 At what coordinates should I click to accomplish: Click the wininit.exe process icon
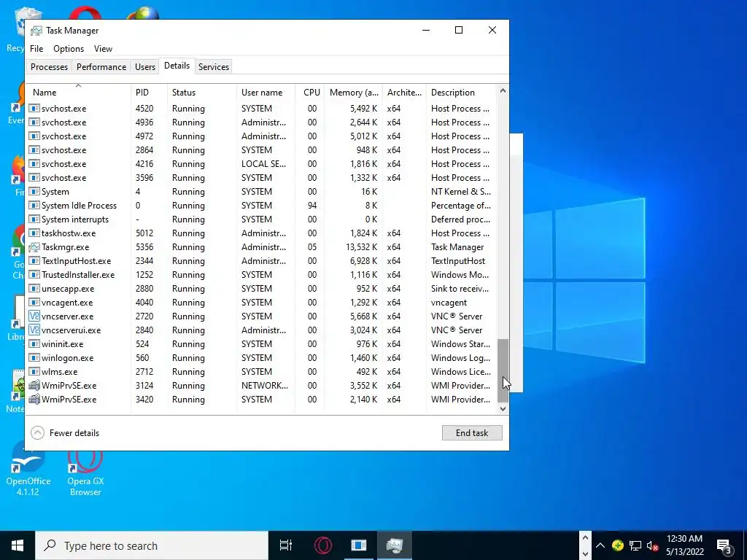coord(34,344)
